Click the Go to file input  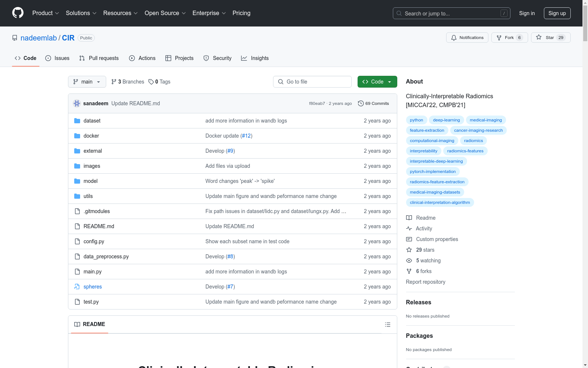[312, 82]
